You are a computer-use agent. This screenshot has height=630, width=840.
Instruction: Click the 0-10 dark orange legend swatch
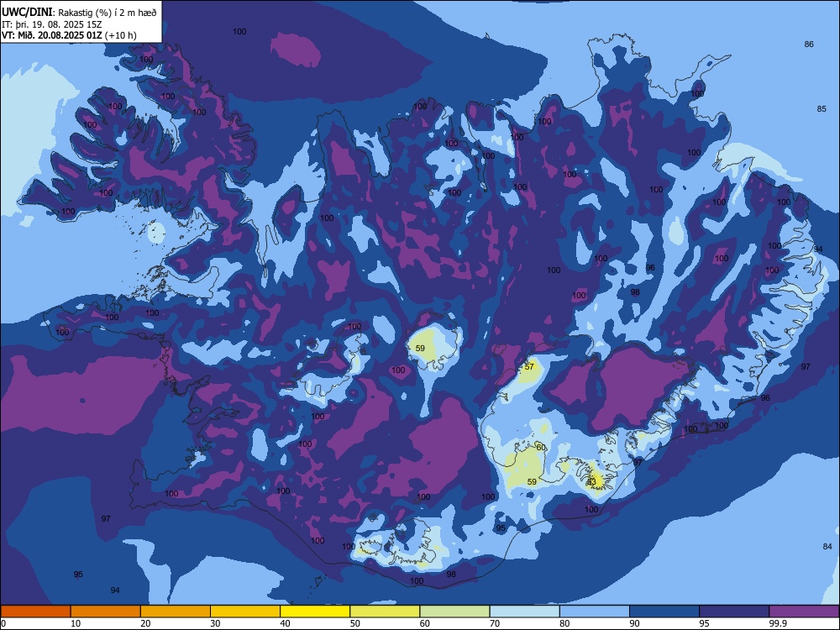point(35,612)
